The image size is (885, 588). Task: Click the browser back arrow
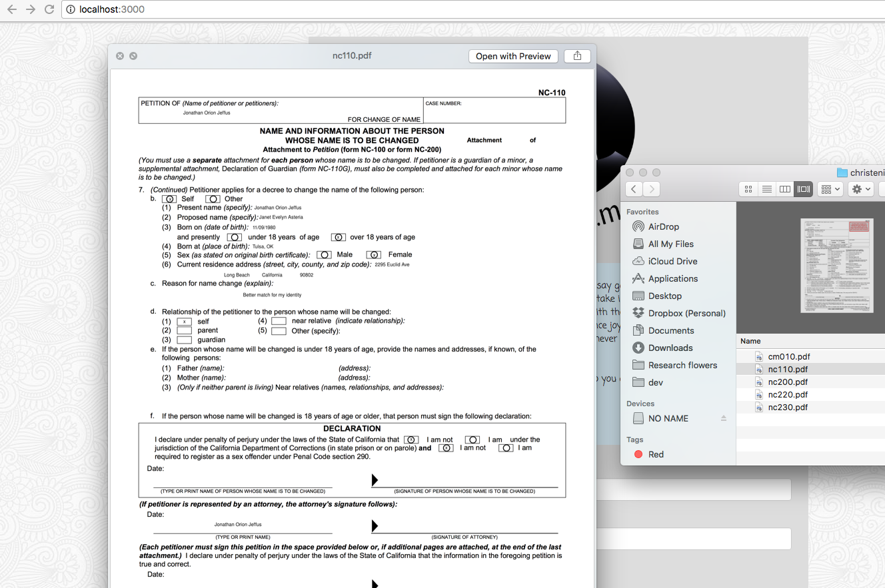coord(12,9)
